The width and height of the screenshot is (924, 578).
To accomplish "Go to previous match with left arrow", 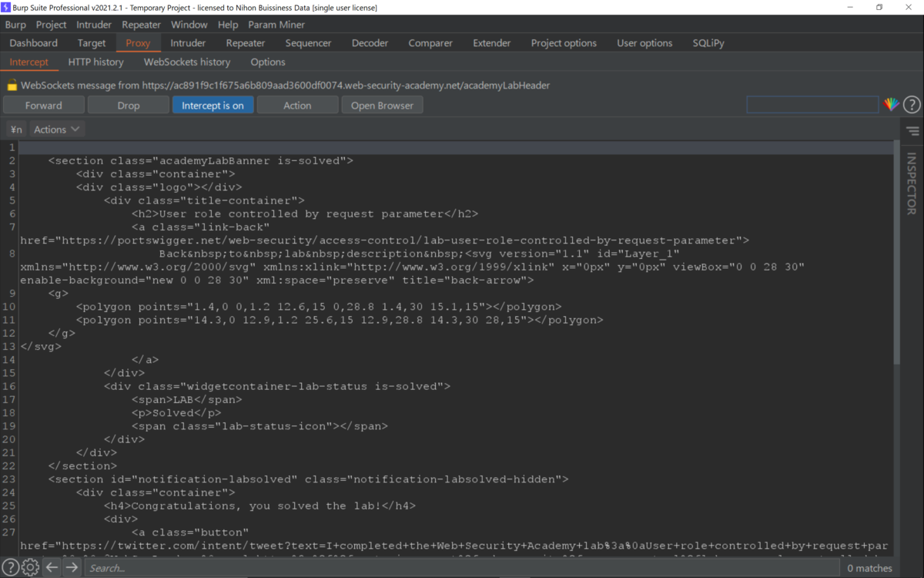I will (x=52, y=567).
